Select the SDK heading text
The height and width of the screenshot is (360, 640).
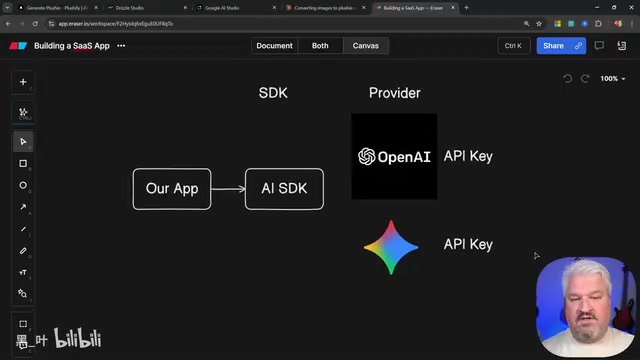coord(273,93)
